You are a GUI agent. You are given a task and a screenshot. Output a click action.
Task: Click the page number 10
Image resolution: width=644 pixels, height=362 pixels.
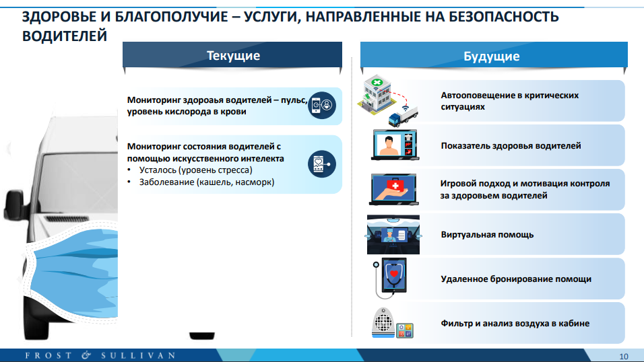(622, 355)
